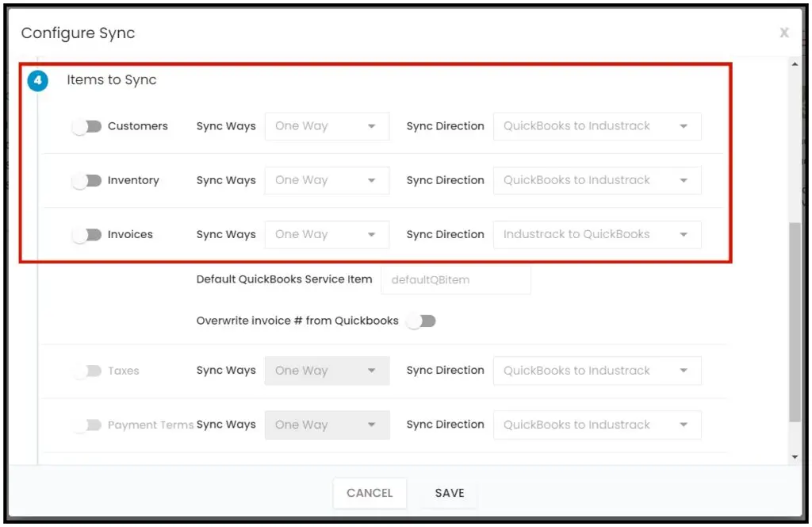Click the Customers label
812x527 pixels.
click(138, 126)
